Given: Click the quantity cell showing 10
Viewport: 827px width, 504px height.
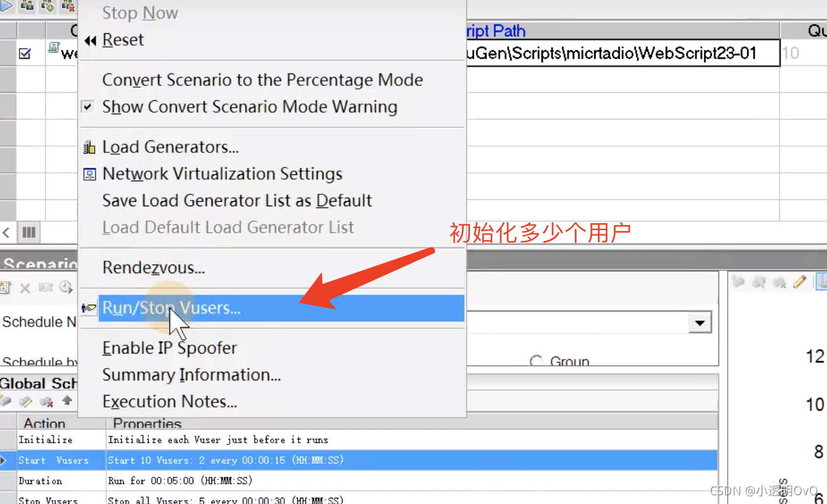Looking at the screenshot, I should [x=803, y=53].
